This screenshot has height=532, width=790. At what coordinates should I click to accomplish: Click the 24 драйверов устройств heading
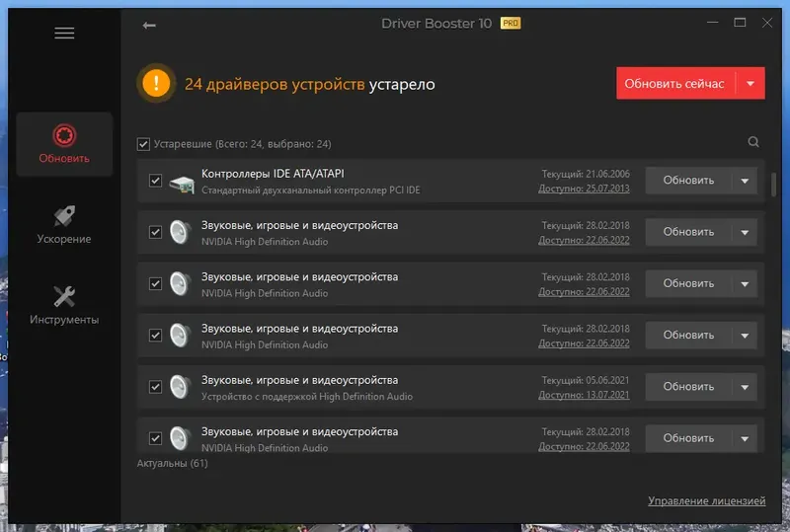pyautogui.click(x=275, y=84)
